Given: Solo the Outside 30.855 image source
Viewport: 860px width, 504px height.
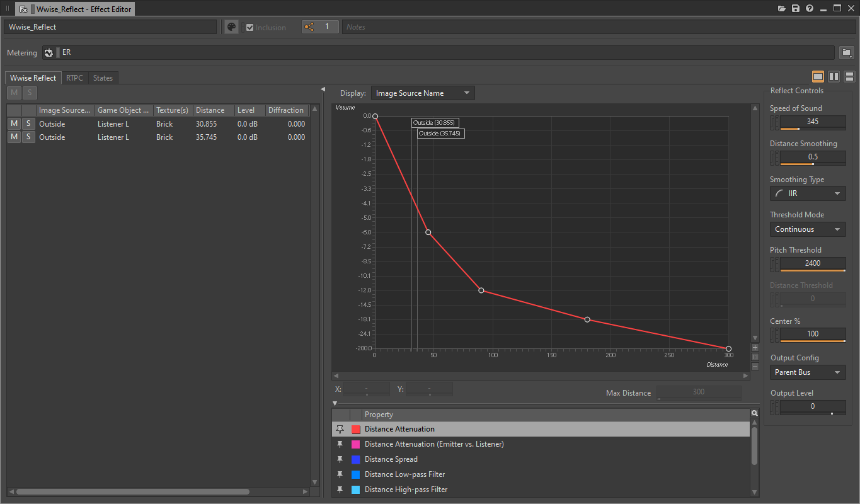Looking at the screenshot, I should [x=28, y=123].
